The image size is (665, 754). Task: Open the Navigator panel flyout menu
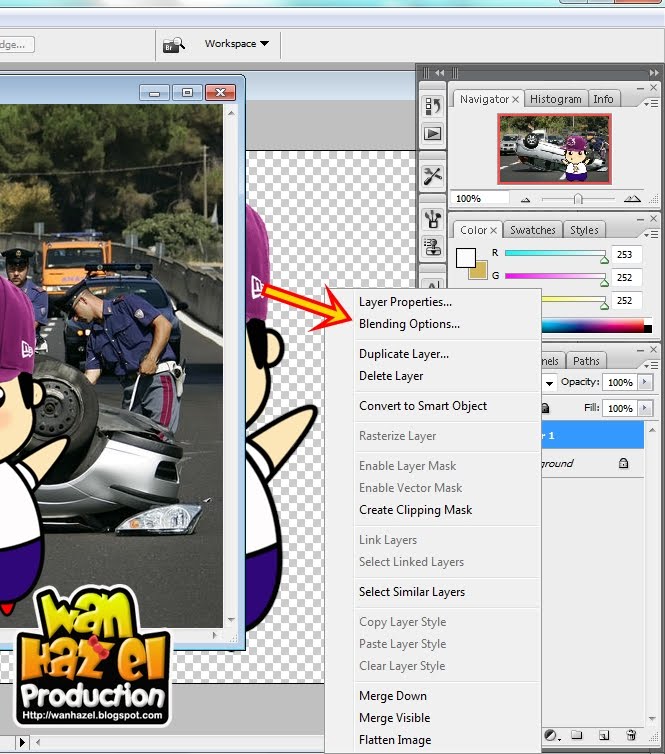click(652, 103)
